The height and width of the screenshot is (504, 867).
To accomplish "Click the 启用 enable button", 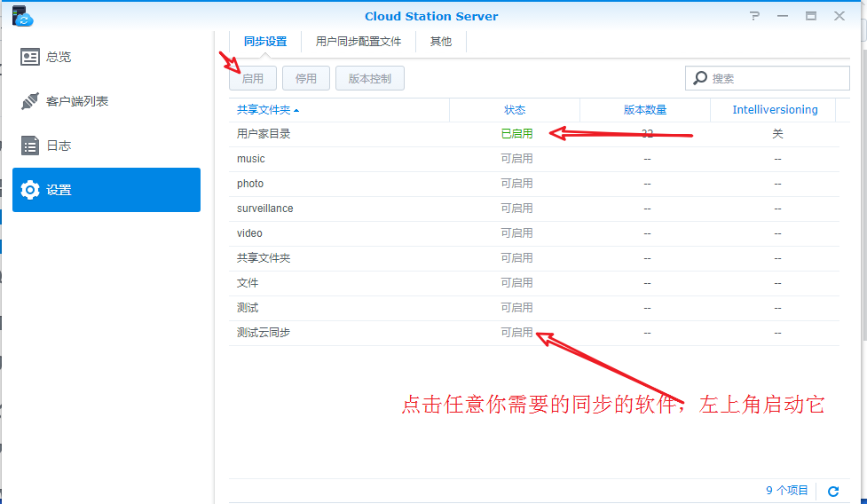I will click(x=253, y=78).
